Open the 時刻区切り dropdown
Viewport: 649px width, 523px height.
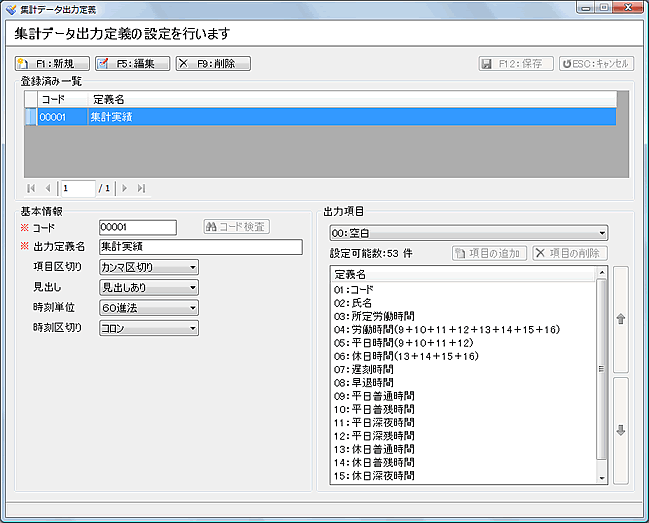click(x=149, y=328)
